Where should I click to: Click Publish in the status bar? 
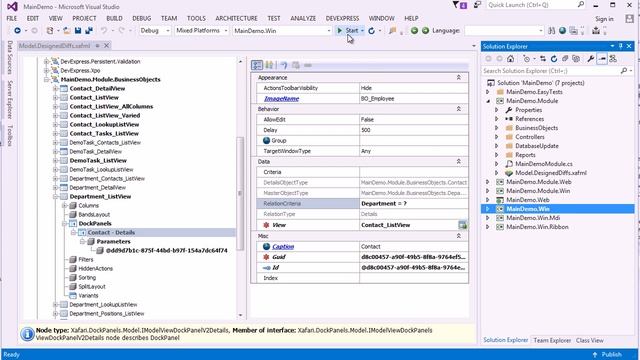point(607,354)
